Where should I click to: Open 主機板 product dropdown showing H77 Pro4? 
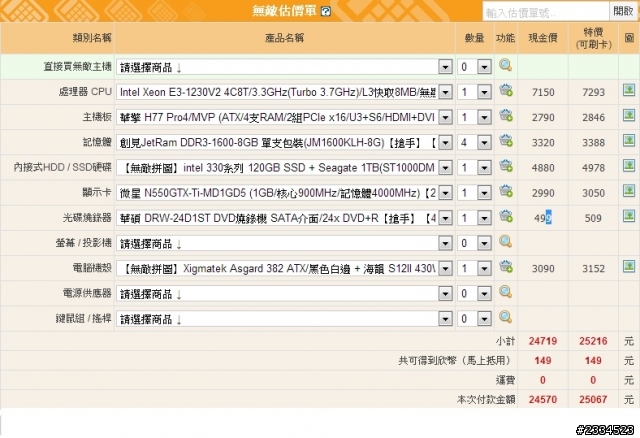tap(284, 118)
